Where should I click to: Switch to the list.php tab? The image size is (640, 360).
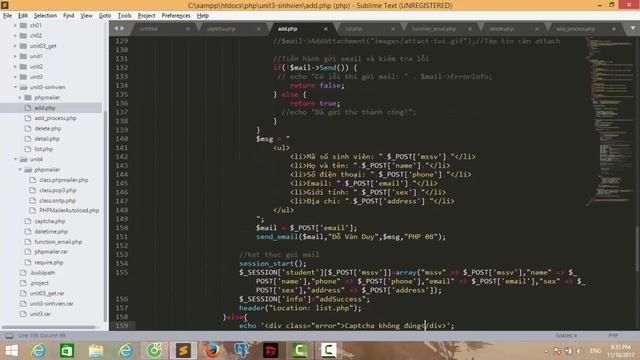click(353, 29)
